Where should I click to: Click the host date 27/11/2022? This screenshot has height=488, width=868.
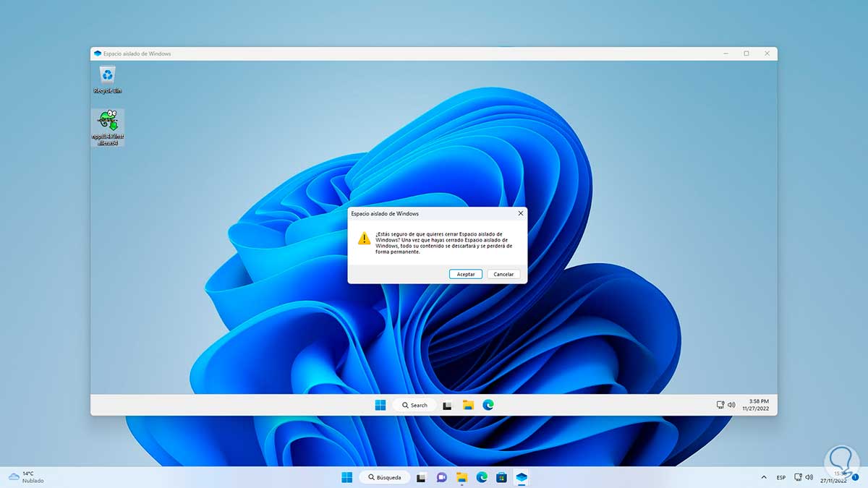tap(833, 480)
